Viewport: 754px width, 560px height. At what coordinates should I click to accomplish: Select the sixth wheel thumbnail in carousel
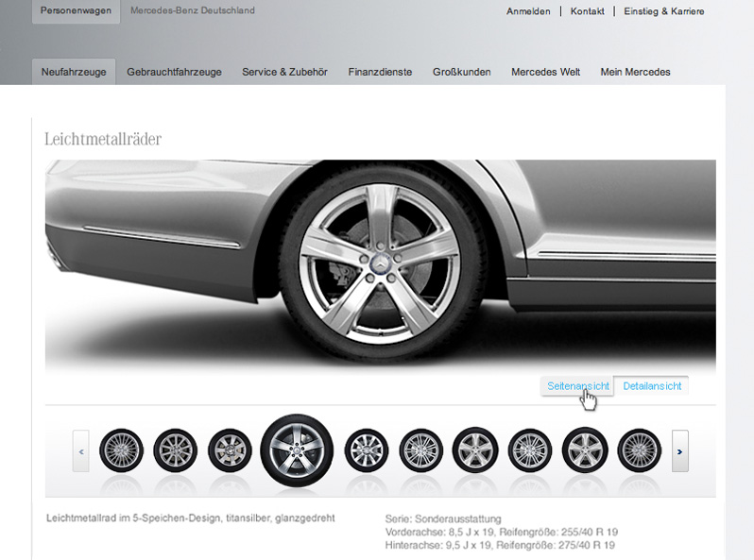tap(420, 450)
